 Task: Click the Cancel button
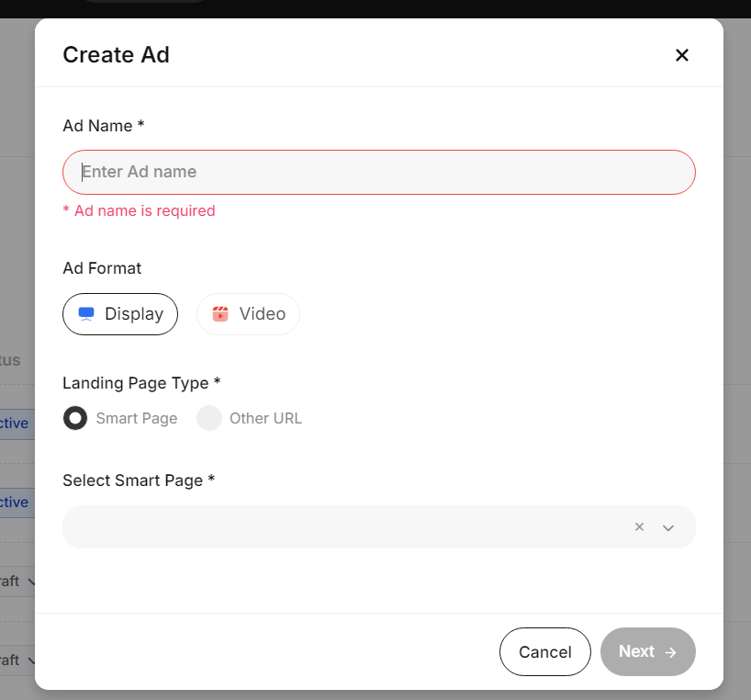coord(545,651)
